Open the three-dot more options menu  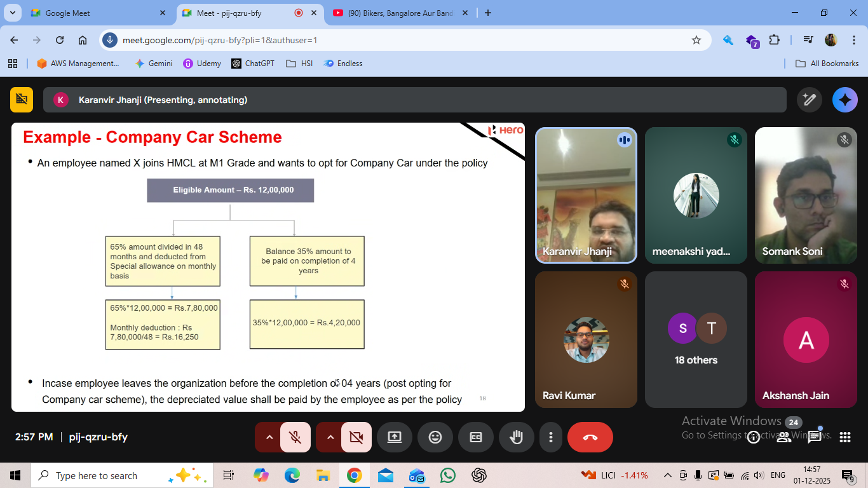(551, 437)
